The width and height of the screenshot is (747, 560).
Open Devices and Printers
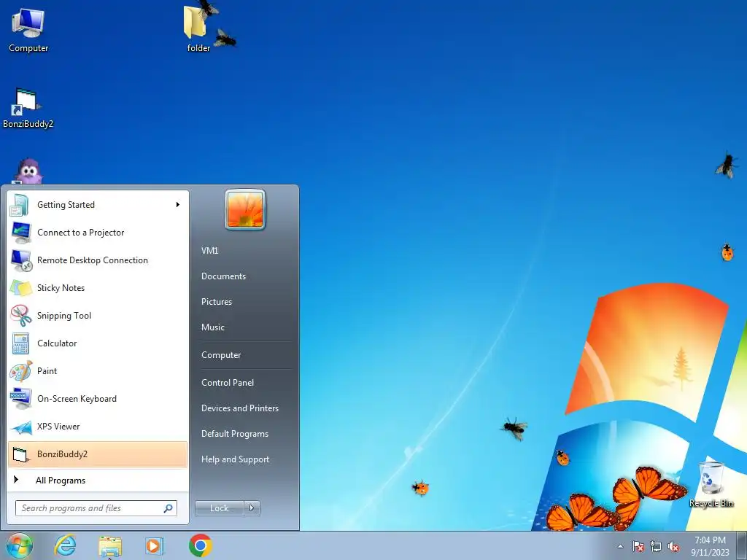(240, 408)
